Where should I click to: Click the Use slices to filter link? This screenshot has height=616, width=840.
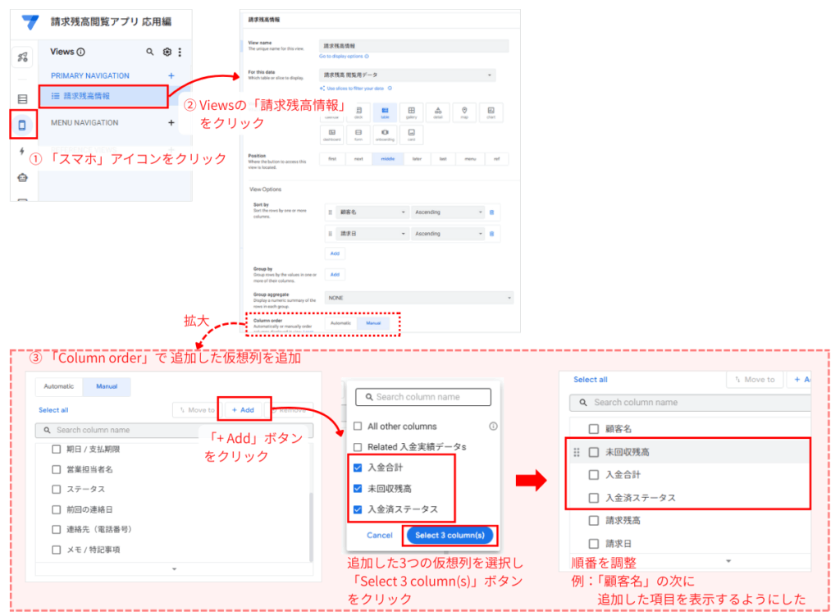tap(357, 89)
